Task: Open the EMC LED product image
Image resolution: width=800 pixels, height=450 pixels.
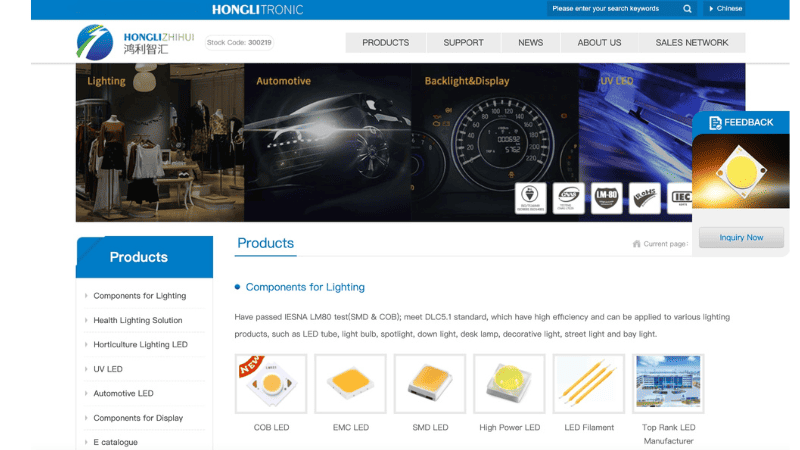Action: coord(351,384)
